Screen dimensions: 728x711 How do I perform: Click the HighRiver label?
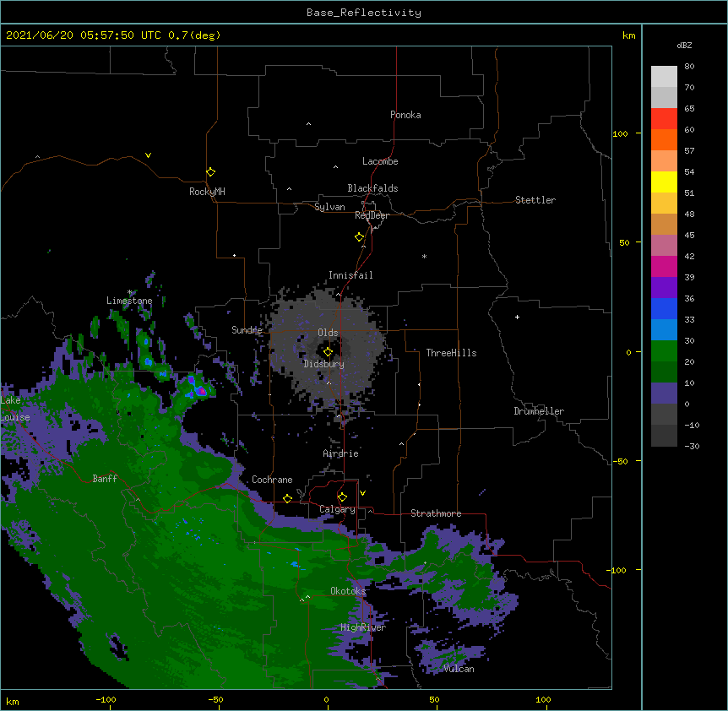click(363, 627)
